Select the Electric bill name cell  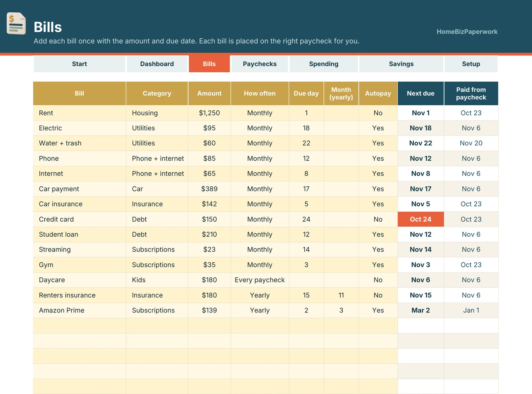[79, 128]
